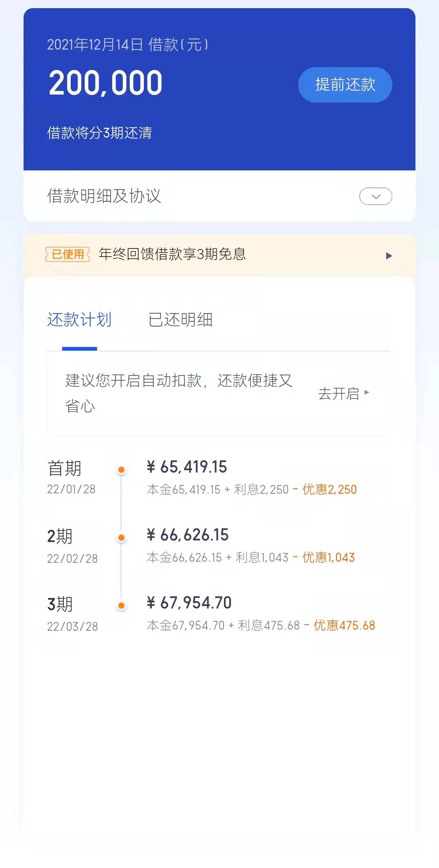Image resolution: width=439 pixels, height=868 pixels.
Task: Open the arrow beside 年终回馈借款享3期免息
Action: [389, 256]
